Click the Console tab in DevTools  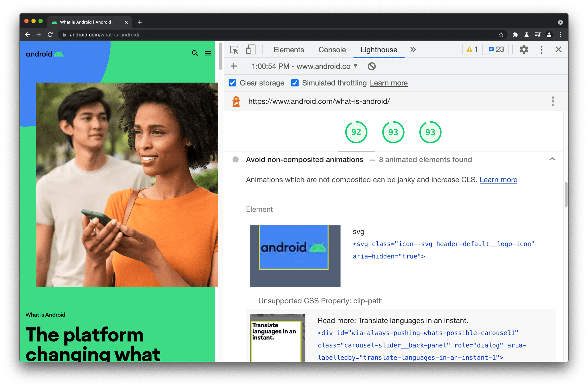(x=332, y=50)
